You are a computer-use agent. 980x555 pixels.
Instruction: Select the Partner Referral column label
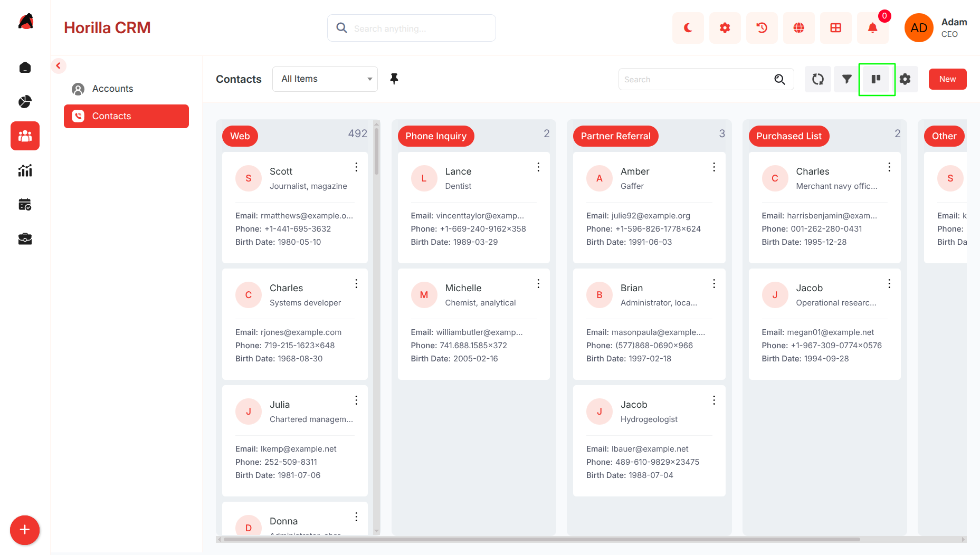616,136
